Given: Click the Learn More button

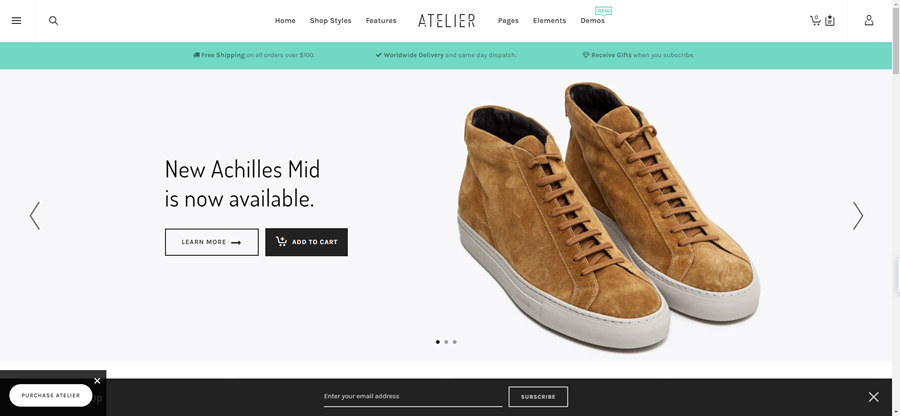Looking at the screenshot, I should [x=212, y=242].
